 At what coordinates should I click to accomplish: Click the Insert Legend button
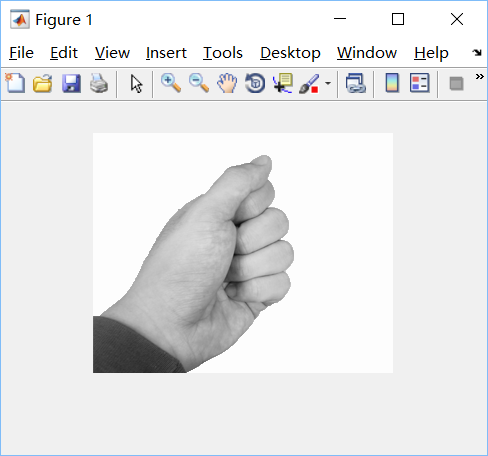(420, 83)
